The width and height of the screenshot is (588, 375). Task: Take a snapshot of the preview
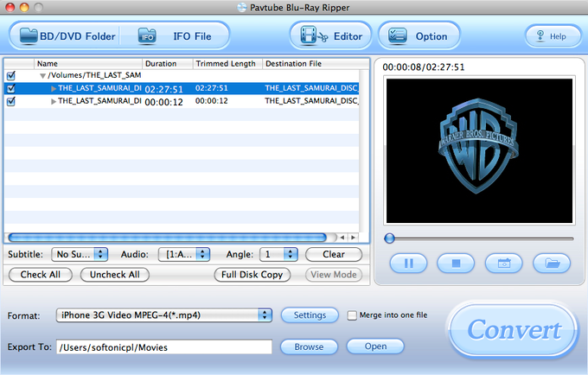503,264
